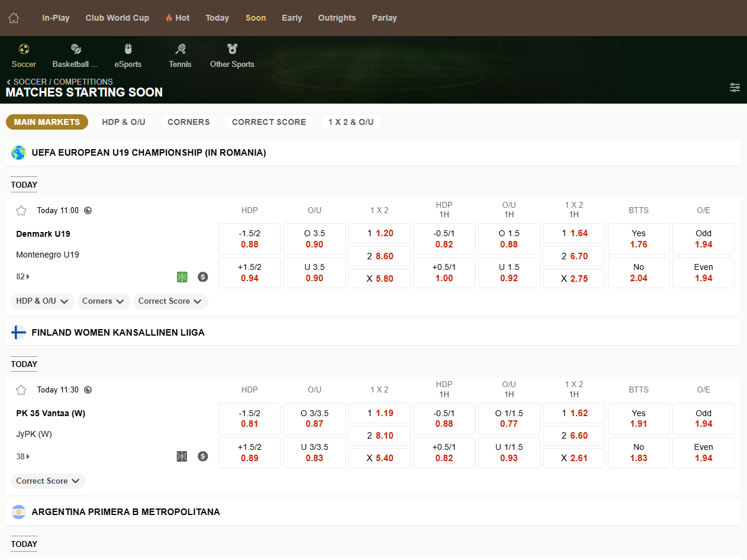Choose the eSports mouse icon
Image resolution: width=747 pixels, height=560 pixels.
click(x=128, y=49)
